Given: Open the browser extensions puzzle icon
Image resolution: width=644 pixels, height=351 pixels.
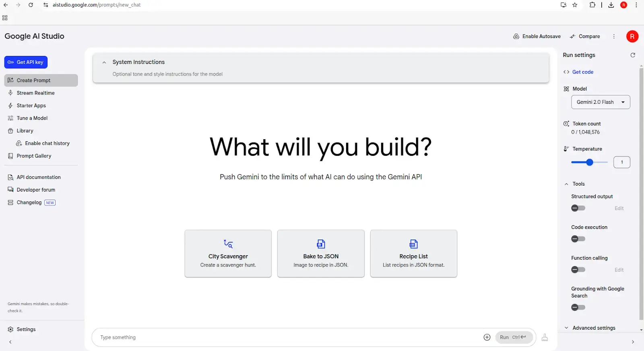Looking at the screenshot, I should (x=592, y=5).
